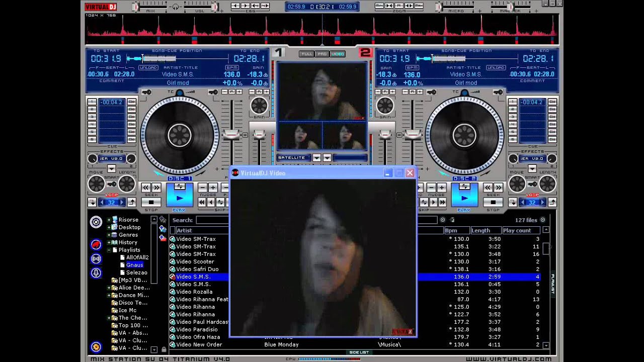Click the add favorite folder star icon
644x362 pixels.
tap(163, 220)
